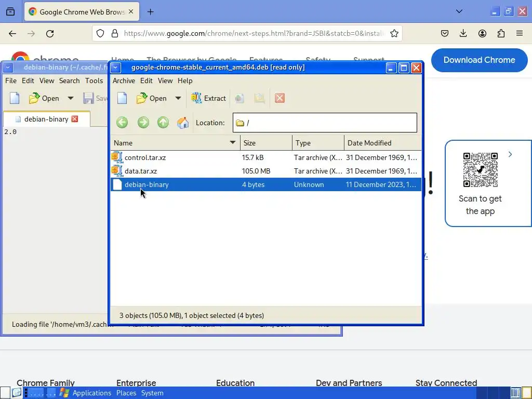Sort by the Size column header
Viewport: 532px width, 399px height.
tap(266, 143)
